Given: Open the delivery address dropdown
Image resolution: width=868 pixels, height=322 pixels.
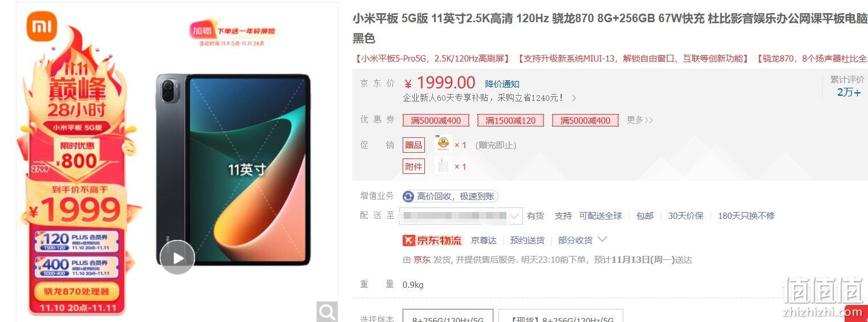Looking at the screenshot, I should [461, 216].
